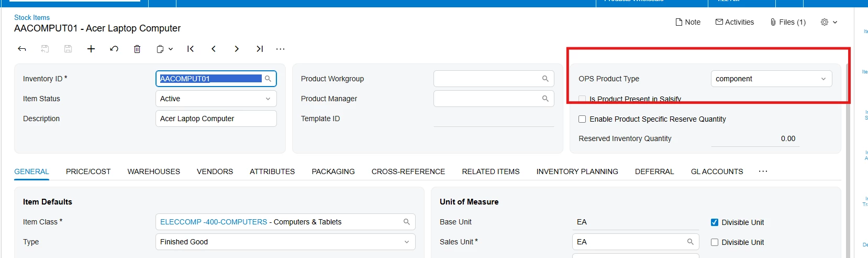Open the Files (1) attachments
The width and height of the screenshot is (868, 258).
coord(788,22)
